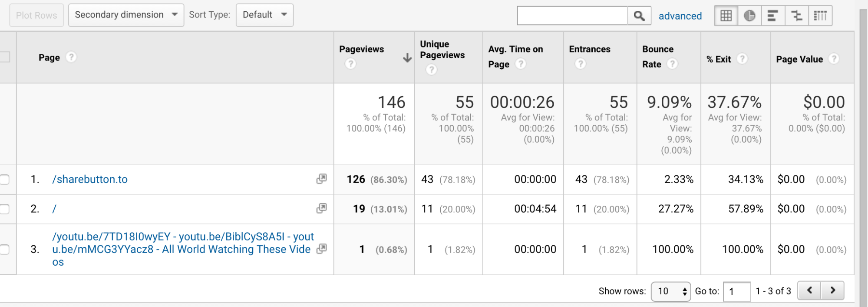This screenshot has width=868, height=307.
Task: Click the table search input field
Action: (572, 16)
